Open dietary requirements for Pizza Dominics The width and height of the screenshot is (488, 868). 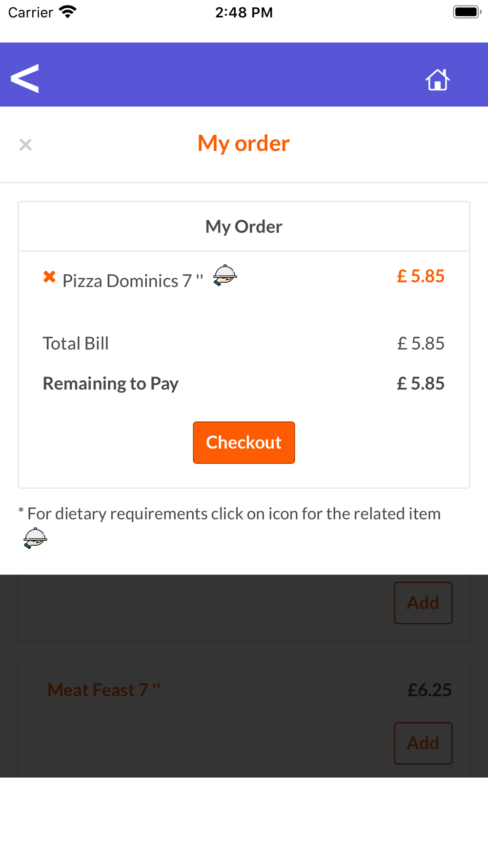coord(225,275)
